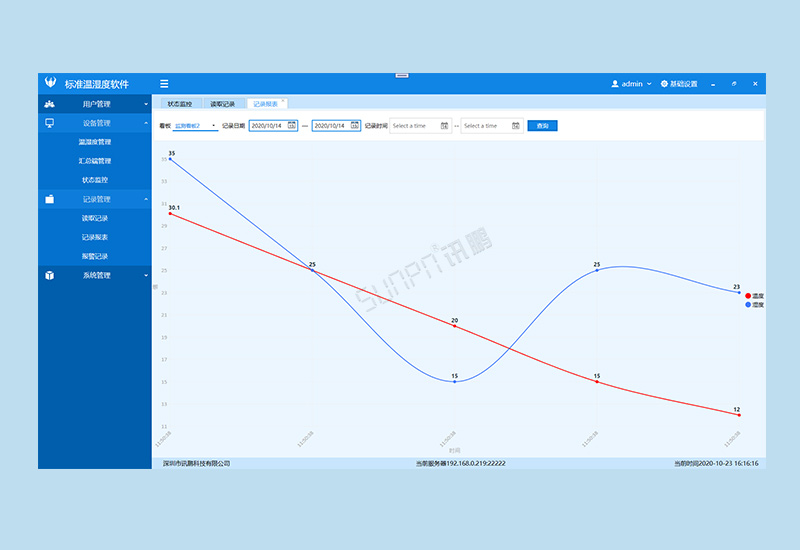Click the red data point labeled 20
The height and width of the screenshot is (550, 800).
click(x=455, y=326)
